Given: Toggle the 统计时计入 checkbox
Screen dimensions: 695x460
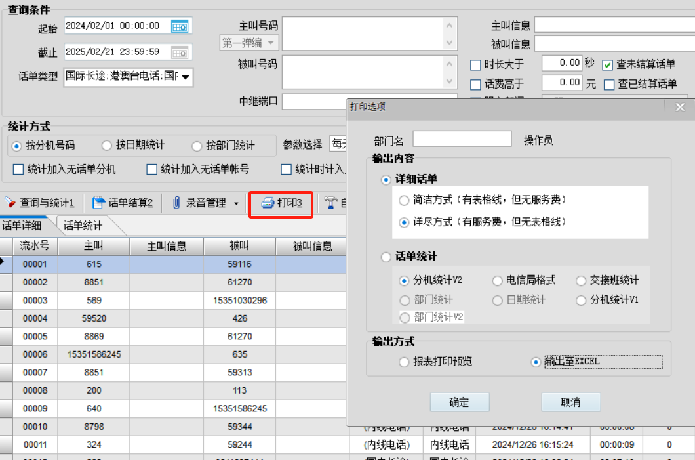Looking at the screenshot, I should point(286,169).
